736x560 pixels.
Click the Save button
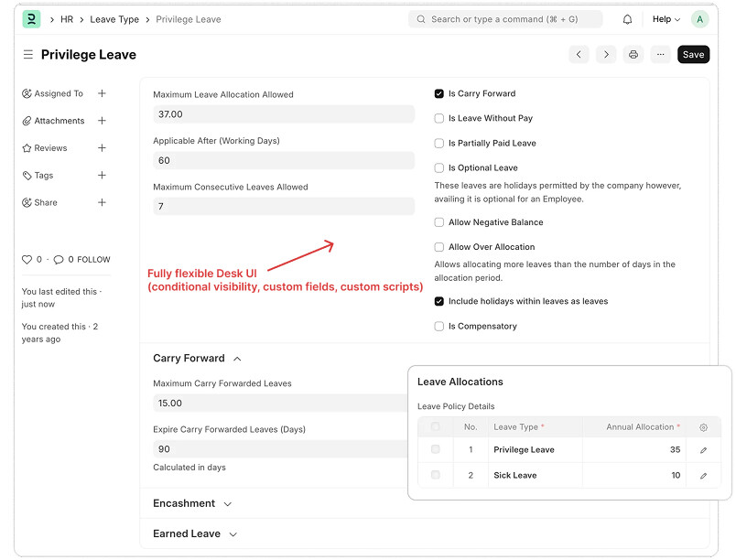pyautogui.click(x=693, y=55)
